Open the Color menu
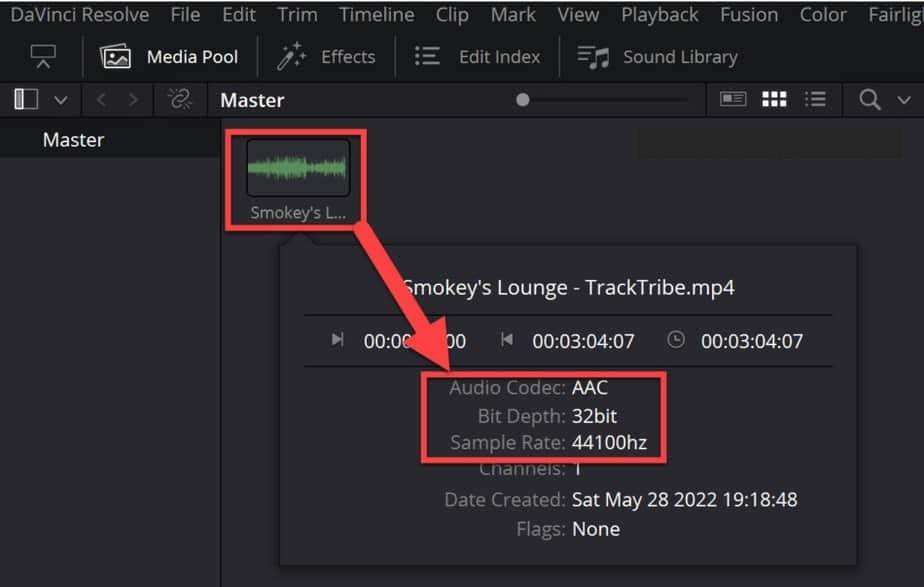The width and height of the screenshot is (924, 587). tap(823, 15)
